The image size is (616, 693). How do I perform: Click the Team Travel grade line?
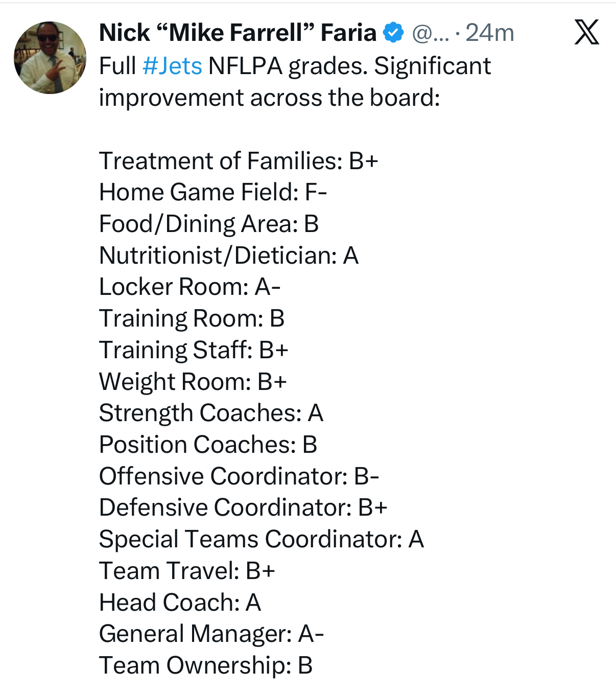click(x=187, y=571)
